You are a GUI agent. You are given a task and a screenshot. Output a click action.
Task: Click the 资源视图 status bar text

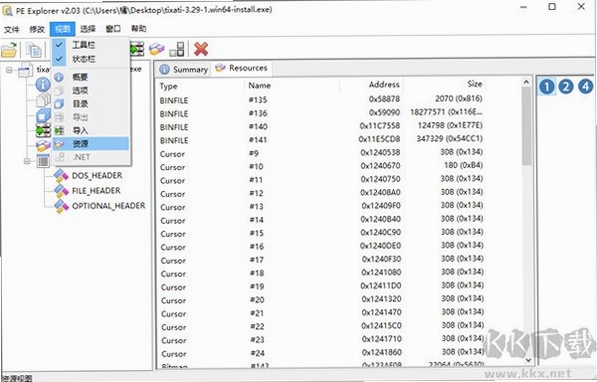point(17,378)
